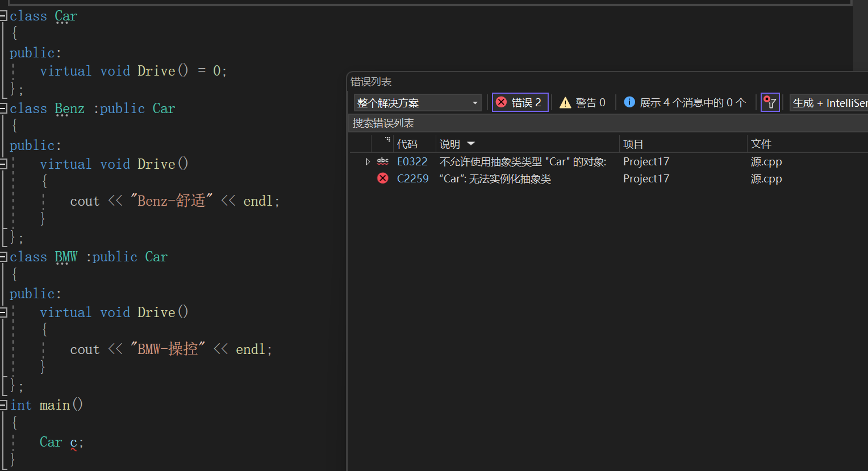
Task: Click the "Benz-舒适" string literal
Action: [x=172, y=201]
